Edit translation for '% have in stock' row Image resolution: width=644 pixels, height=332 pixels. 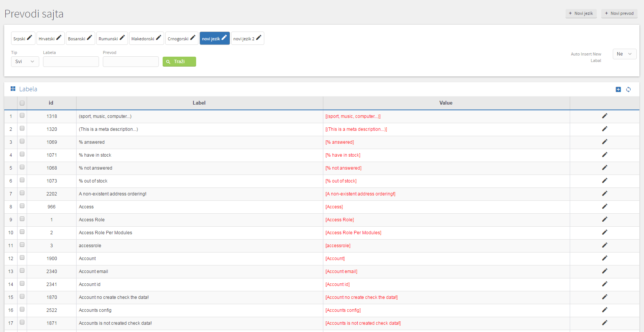coord(604,155)
